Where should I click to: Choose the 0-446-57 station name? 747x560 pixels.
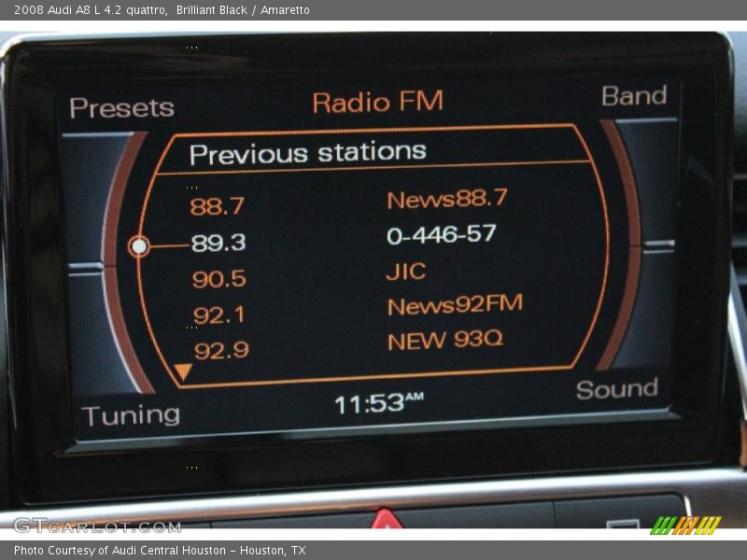(x=442, y=234)
